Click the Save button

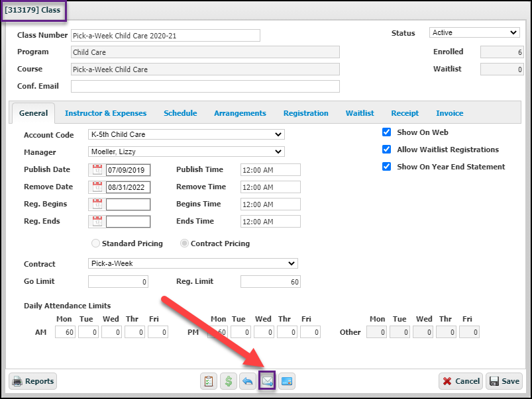(504, 381)
